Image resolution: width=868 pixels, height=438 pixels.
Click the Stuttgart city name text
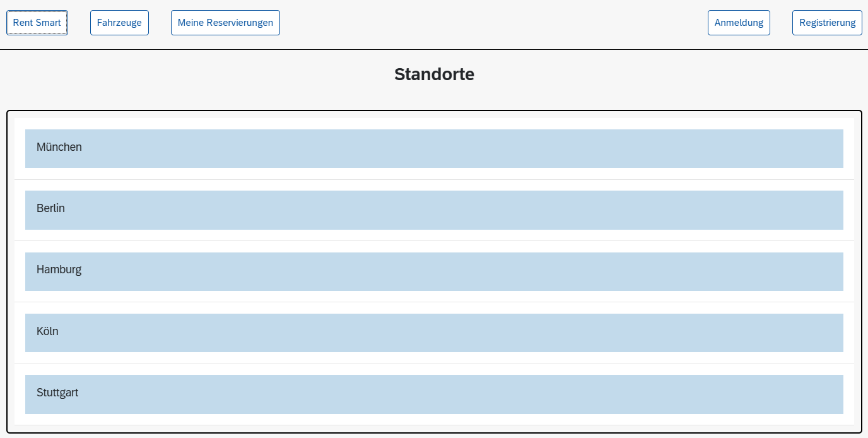coord(57,393)
